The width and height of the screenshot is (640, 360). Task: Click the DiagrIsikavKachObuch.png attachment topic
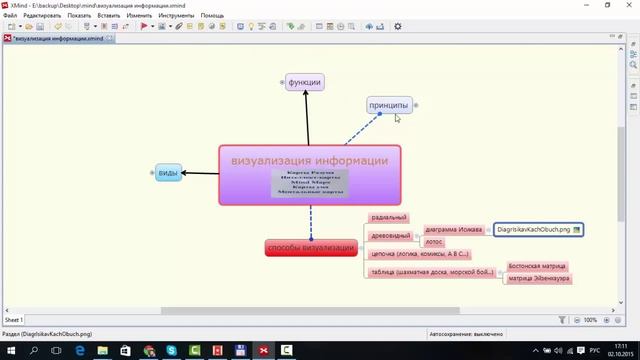click(x=538, y=229)
